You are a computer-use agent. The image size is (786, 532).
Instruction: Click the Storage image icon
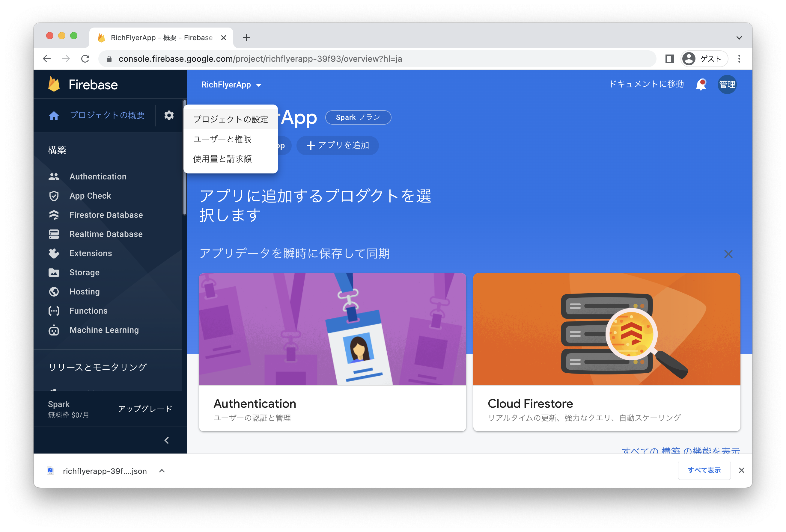point(54,272)
